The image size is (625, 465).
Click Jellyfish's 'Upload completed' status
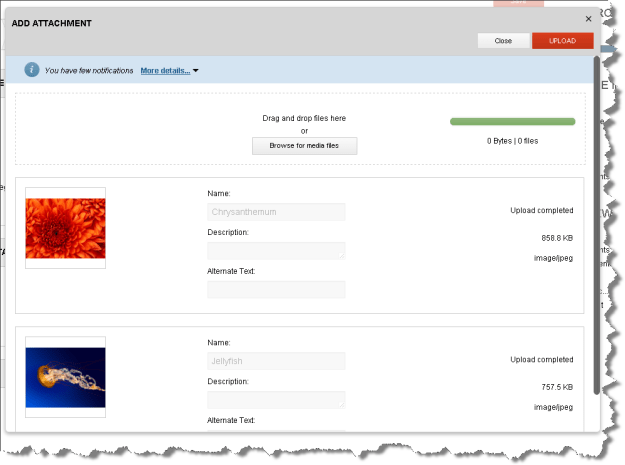(x=542, y=359)
